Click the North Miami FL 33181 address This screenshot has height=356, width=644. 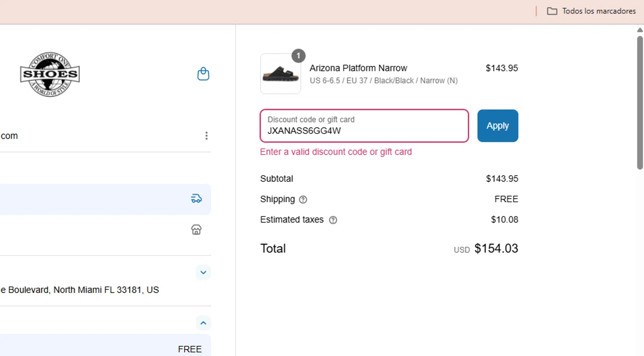coord(79,290)
